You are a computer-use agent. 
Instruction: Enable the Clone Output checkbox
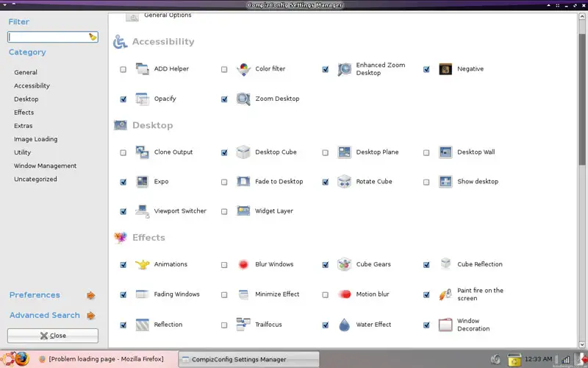123,153
